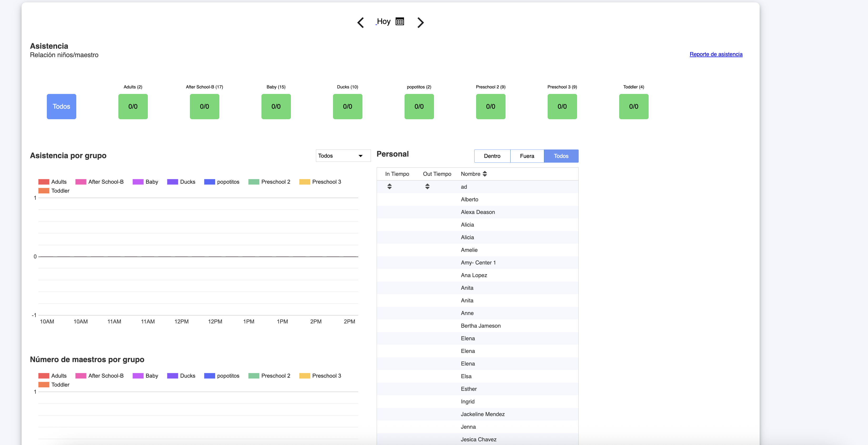Click dropdown arrow in group selector
The image size is (868, 445).
point(361,156)
